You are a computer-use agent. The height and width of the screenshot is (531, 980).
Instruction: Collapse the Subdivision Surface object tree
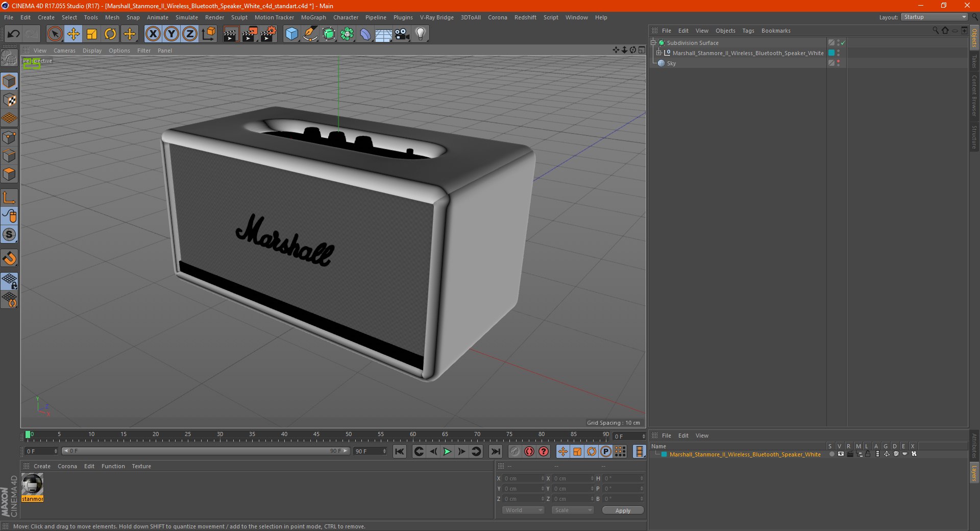pyautogui.click(x=653, y=43)
